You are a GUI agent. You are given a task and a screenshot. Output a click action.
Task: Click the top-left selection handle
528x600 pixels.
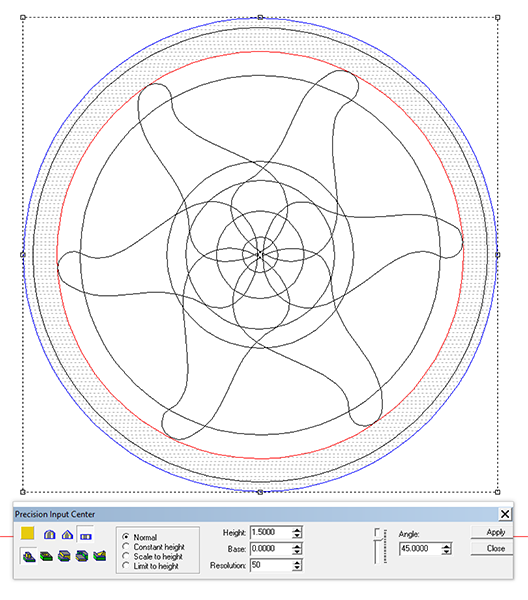point(23,17)
